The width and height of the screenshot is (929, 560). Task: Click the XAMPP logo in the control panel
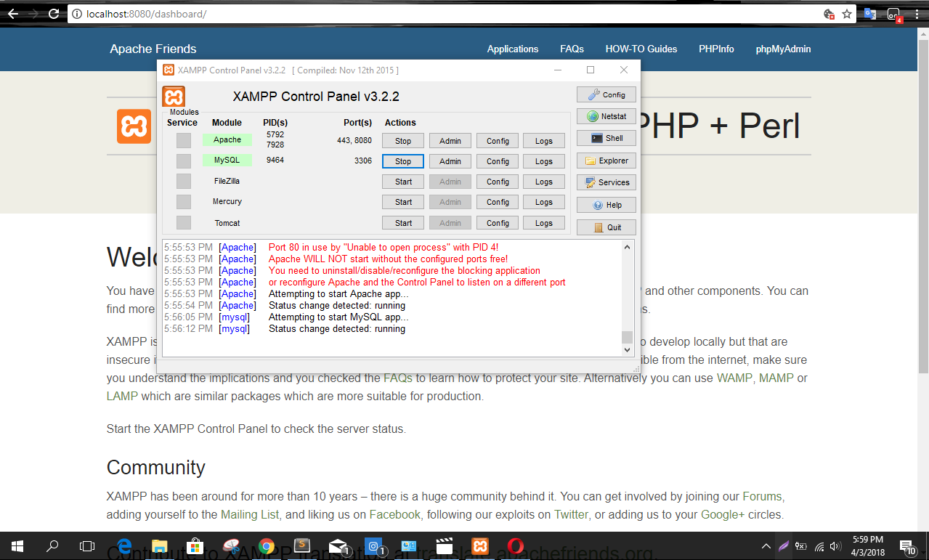tap(174, 97)
